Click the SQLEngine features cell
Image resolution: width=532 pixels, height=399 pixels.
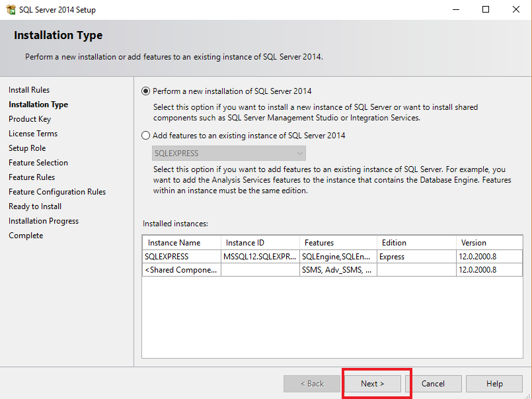pos(338,256)
